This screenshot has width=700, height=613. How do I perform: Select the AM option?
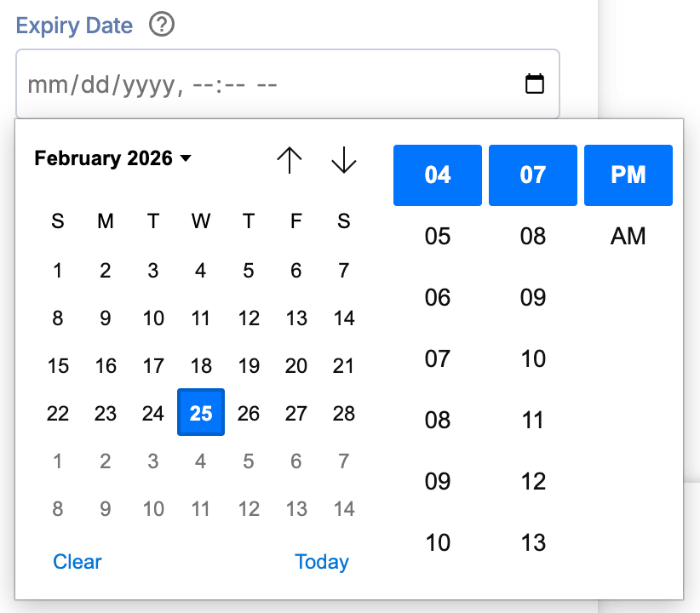[628, 236]
